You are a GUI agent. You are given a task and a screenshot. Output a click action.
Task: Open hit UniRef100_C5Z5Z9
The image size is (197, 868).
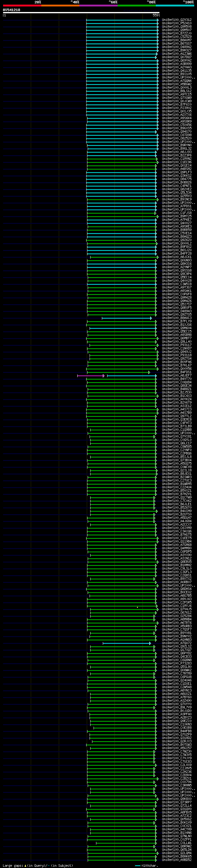tap(177, 37)
